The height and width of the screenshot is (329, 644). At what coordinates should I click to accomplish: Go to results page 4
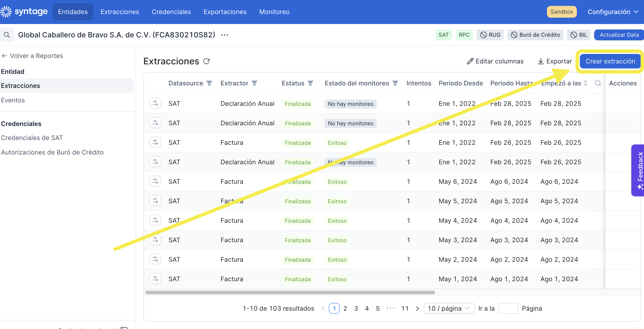tap(367, 309)
